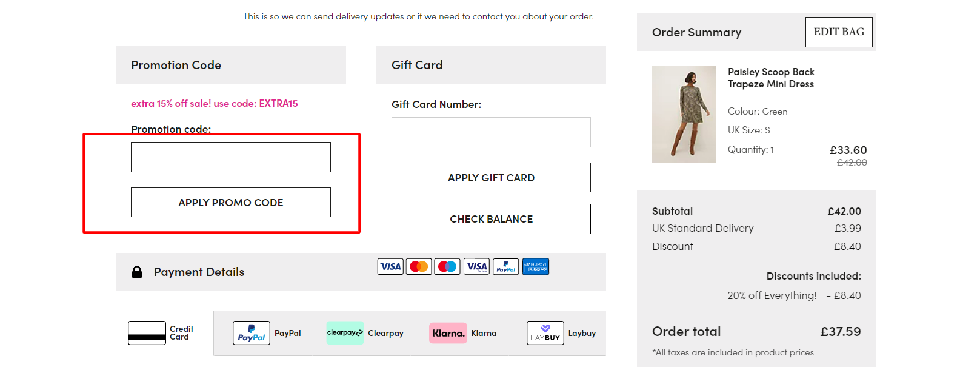The height and width of the screenshot is (367, 980).
Task: Click the Maestro card icon
Action: point(447,266)
